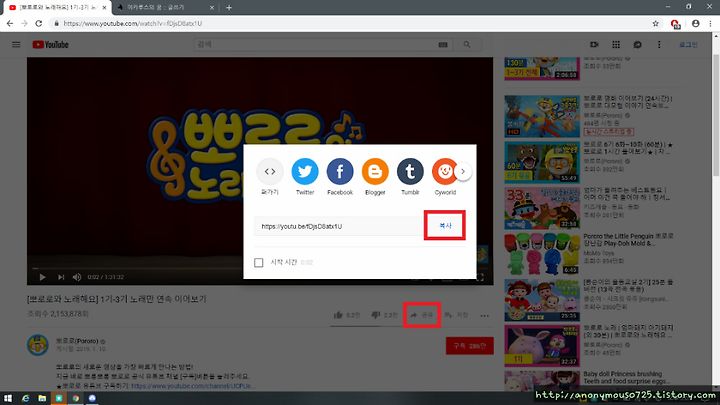Open the embed (<>) share option
Viewport: 720px width, 405px height.
tap(270, 171)
